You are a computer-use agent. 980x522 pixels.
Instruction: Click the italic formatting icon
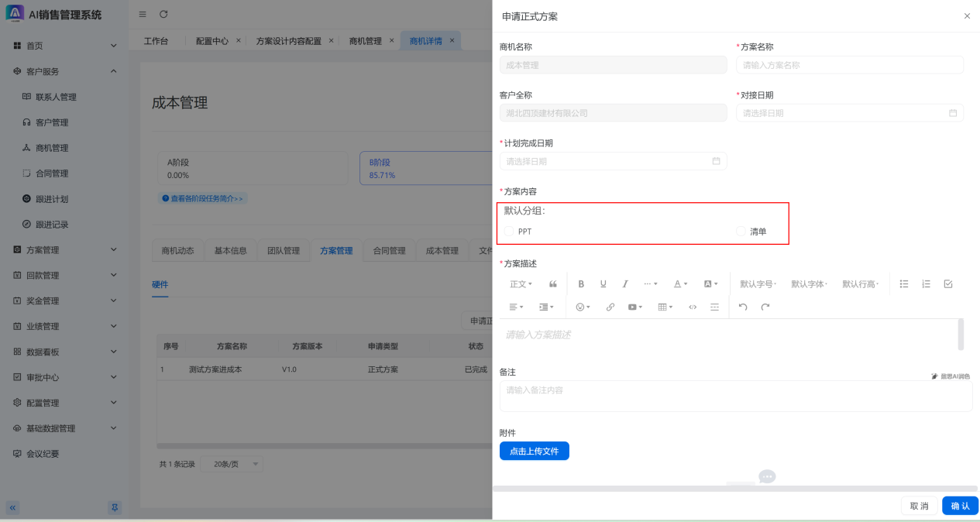pos(624,284)
